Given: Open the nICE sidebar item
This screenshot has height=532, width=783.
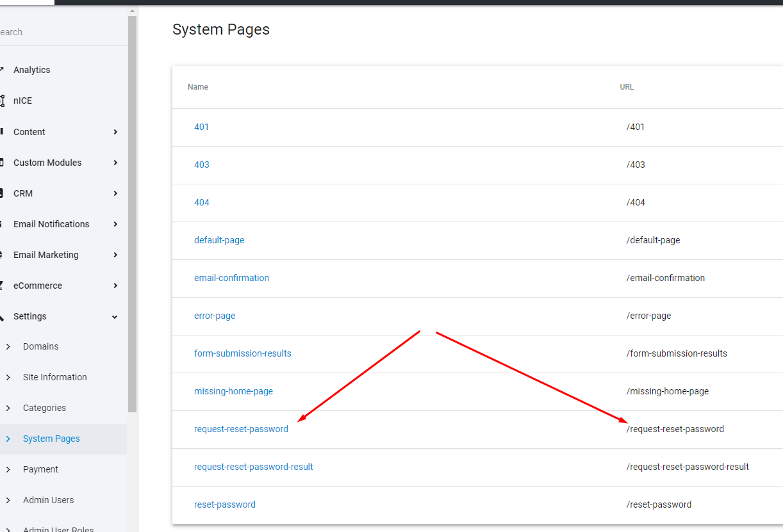Looking at the screenshot, I should pos(22,101).
